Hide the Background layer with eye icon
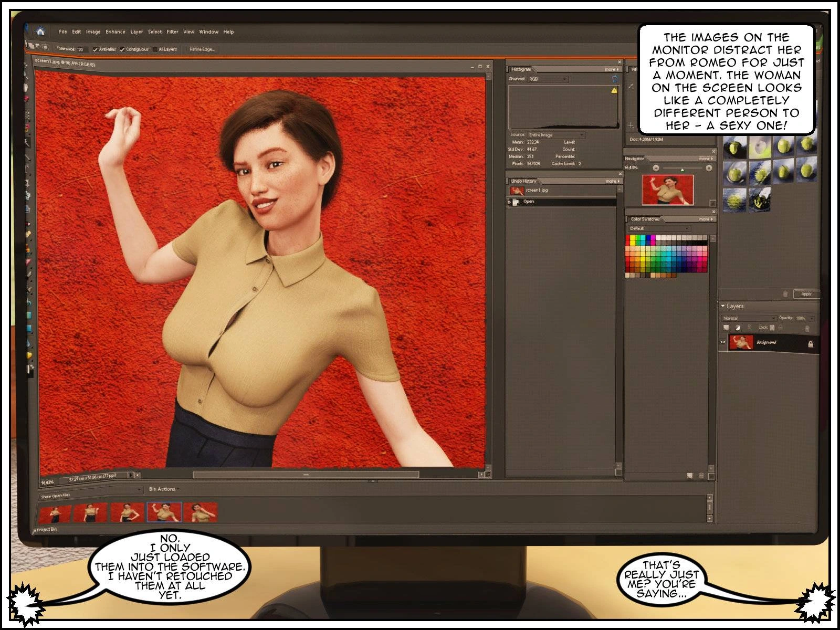Screen dimensions: 840x630 (x=723, y=342)
